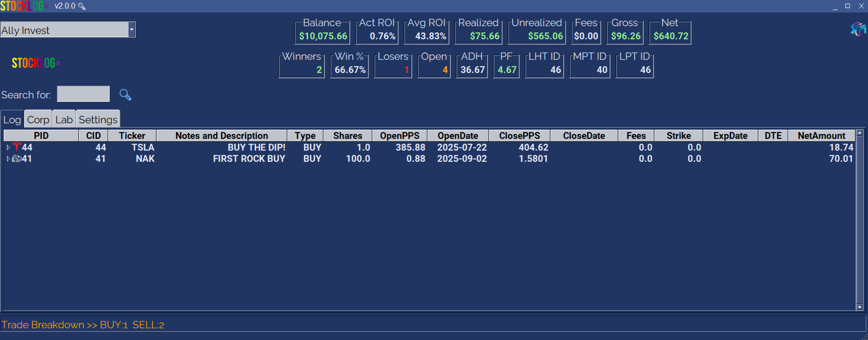Switch to the Corp tab
Image resolution: width=868 pixels, height=340 pixels.
coord(38,120)
